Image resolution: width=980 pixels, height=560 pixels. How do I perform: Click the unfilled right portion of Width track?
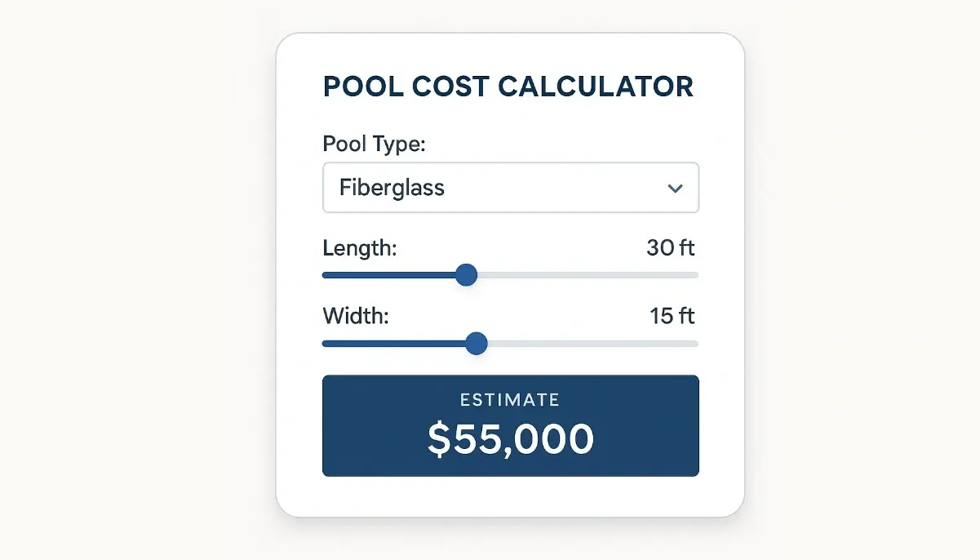tap(588, 344)
